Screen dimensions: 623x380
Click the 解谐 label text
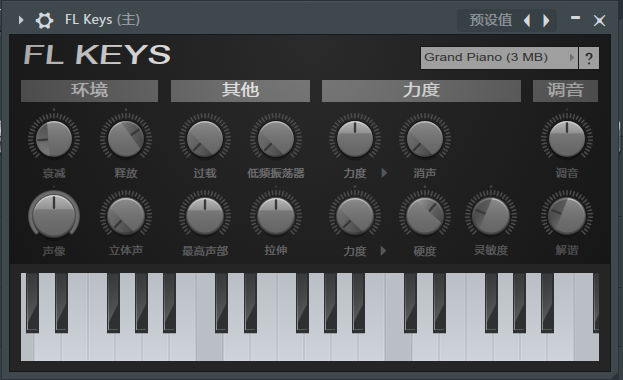[567, 250]
